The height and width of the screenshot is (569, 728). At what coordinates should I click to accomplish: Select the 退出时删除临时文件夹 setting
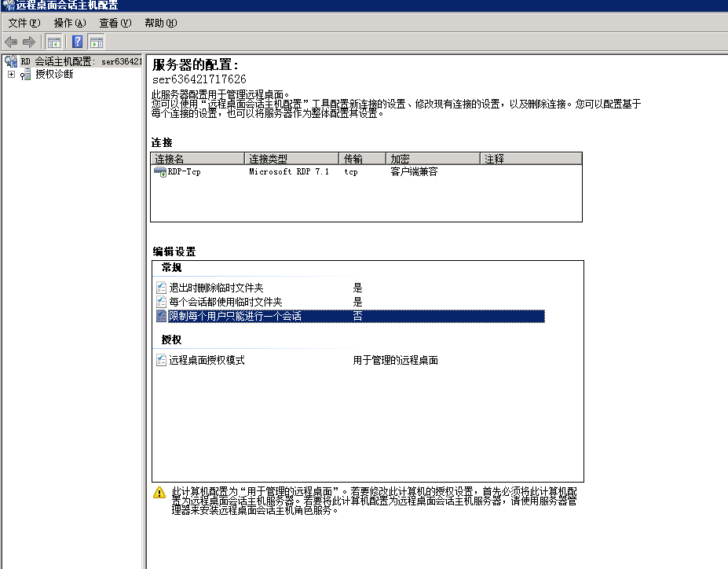[x=216, y=288]
